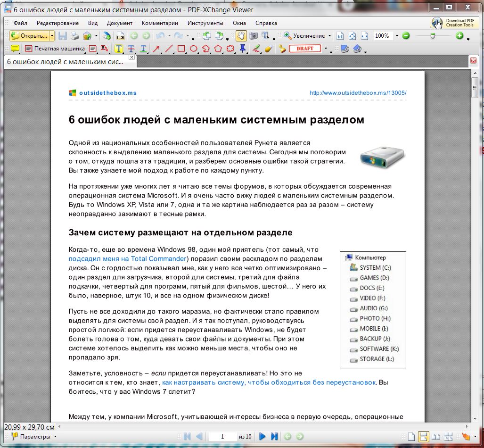
Task: Follow the outsidethebox.ms/13005 URL link
Action: 358,93
